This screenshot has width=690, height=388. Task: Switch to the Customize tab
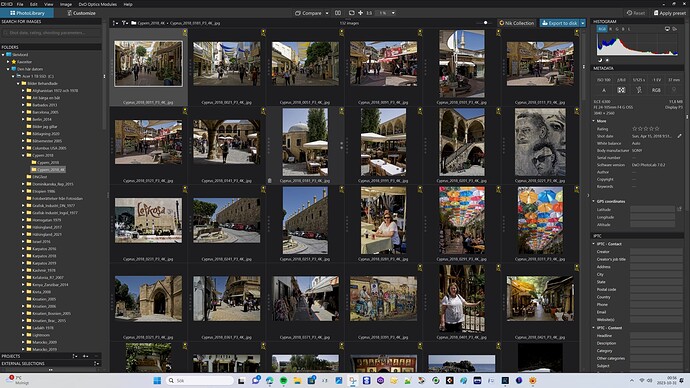81,13
